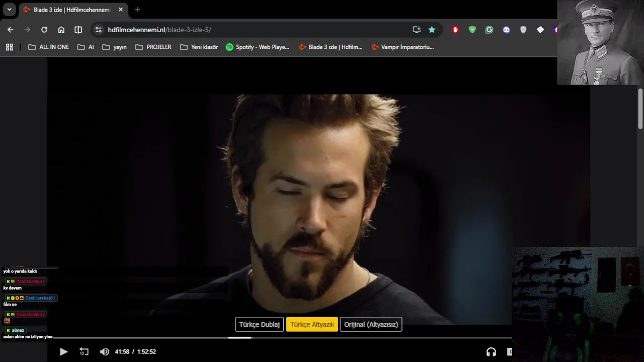Open Blade 3 izle bookmark
Screen dimensions: 644x362
point(331,47)
